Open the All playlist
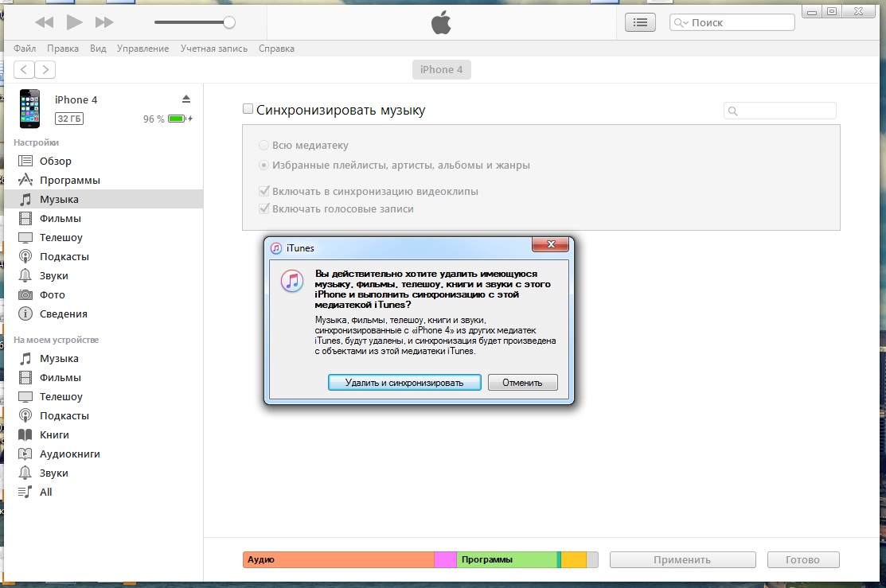Viewport: 886px width, 588px height. point(103,492)
